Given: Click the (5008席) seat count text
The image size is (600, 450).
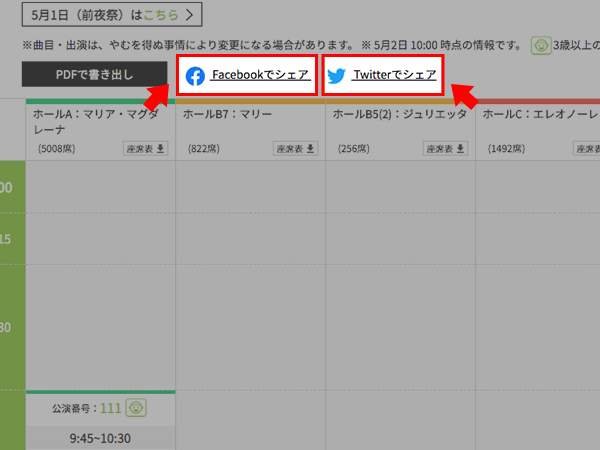Looking at the screenshot, I should [57, 149].
